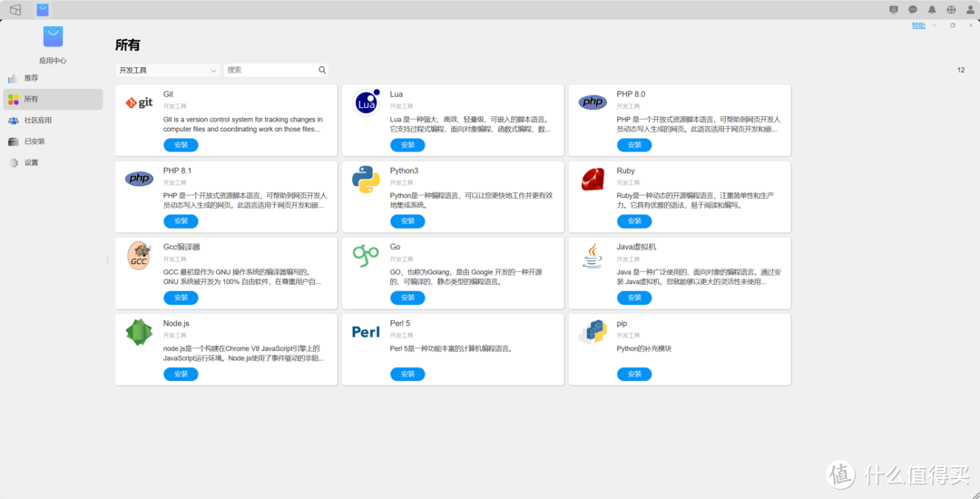Viewport: 980px width, 499px height.
Task: Click the pip package icon
Action: click(x=592, y=332)
